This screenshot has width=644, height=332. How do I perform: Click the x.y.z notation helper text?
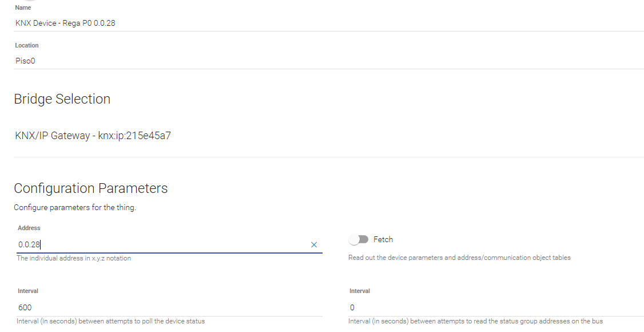74,259
